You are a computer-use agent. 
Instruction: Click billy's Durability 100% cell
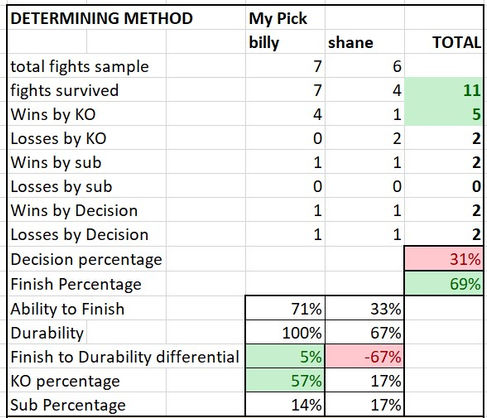pos(285,332)
